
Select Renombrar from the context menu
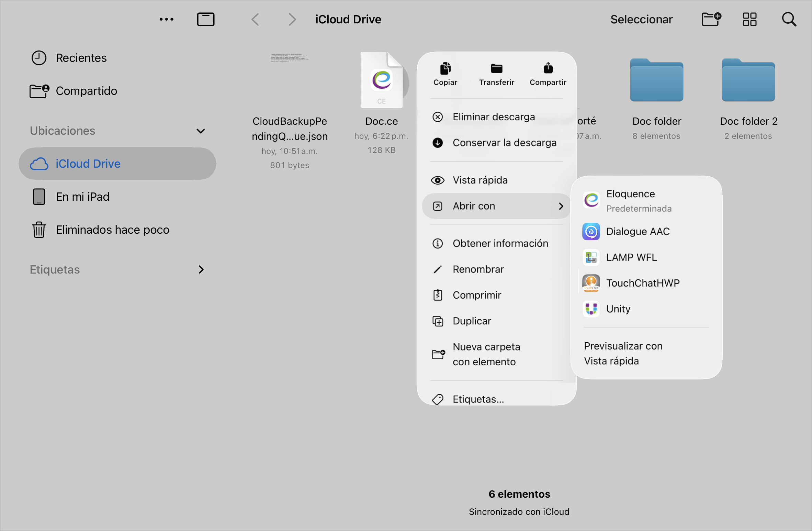[478, 269]
